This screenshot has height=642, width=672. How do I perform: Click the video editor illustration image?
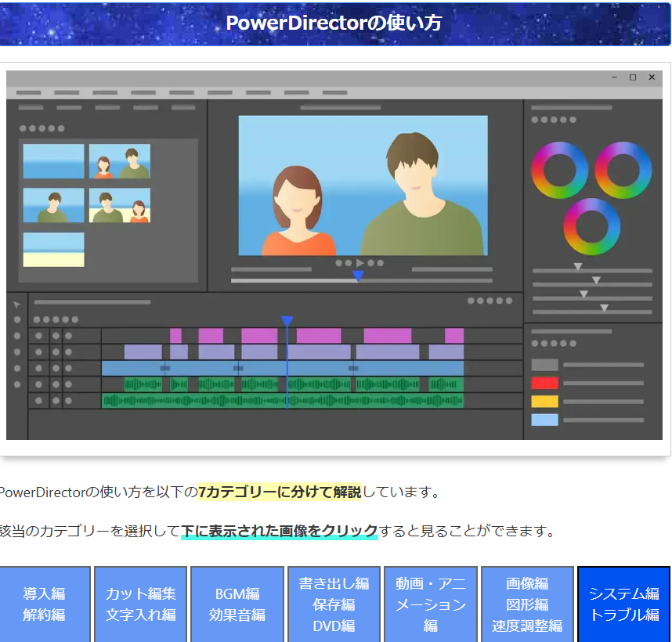click(334, 255)
